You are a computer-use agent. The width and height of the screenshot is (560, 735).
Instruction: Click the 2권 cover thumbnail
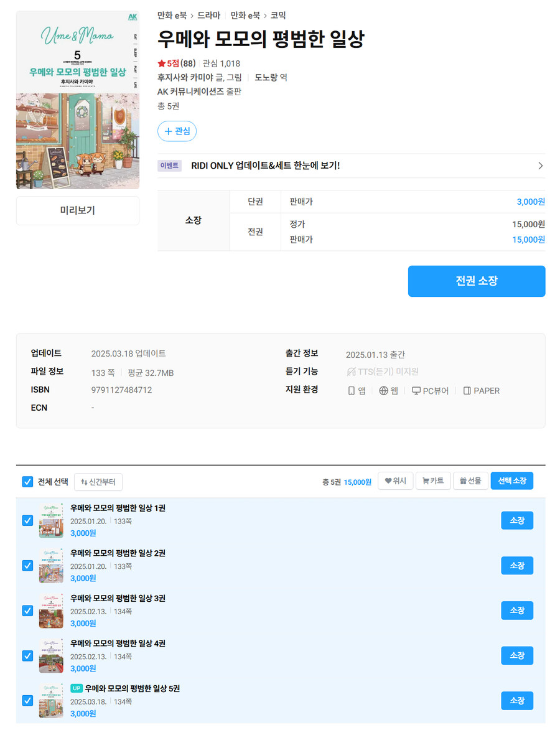[51, 565]
